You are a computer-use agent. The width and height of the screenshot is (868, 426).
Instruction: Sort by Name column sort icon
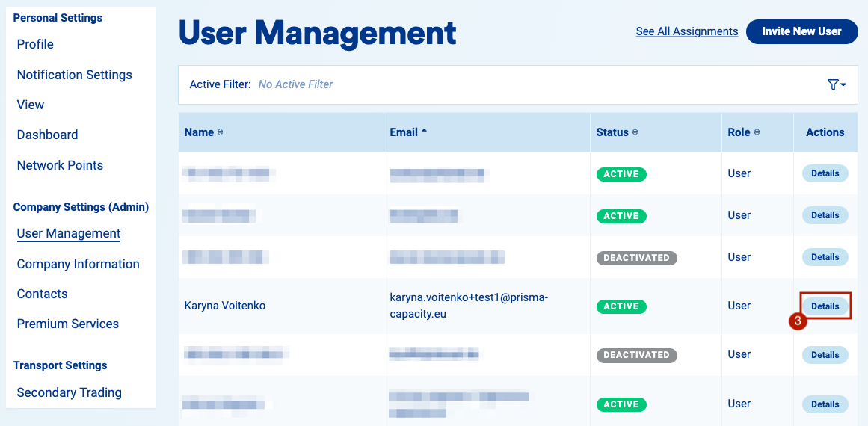point(220,132)
